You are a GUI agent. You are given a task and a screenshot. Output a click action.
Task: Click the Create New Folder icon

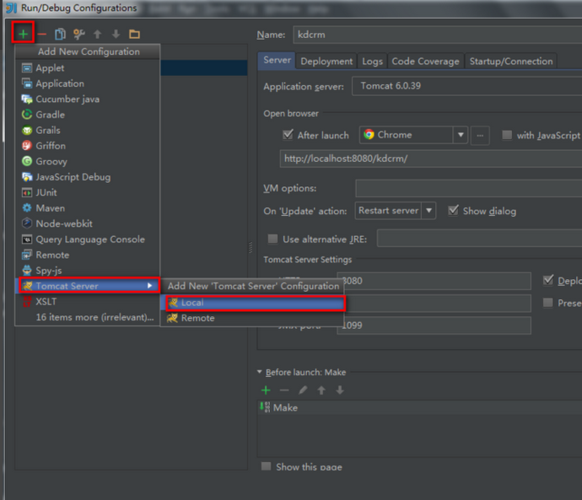[134, 34]
